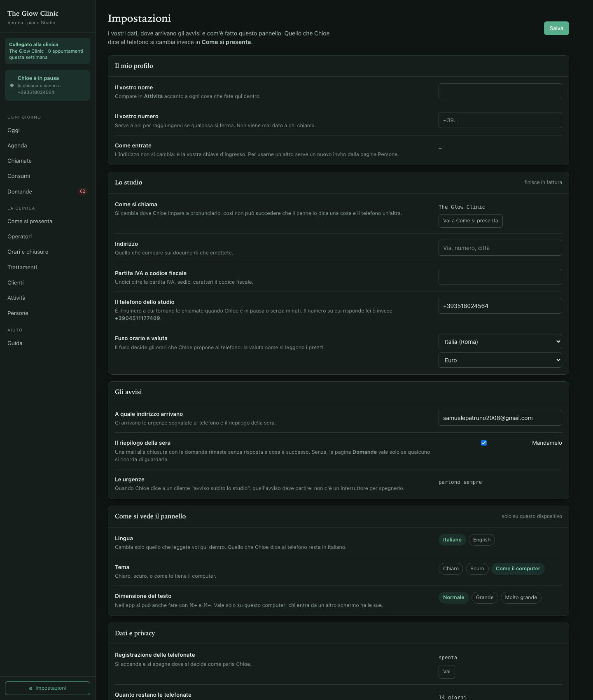Choose the Scuro theme
Viewport: 593px width, 700px height.
point(477,569)
